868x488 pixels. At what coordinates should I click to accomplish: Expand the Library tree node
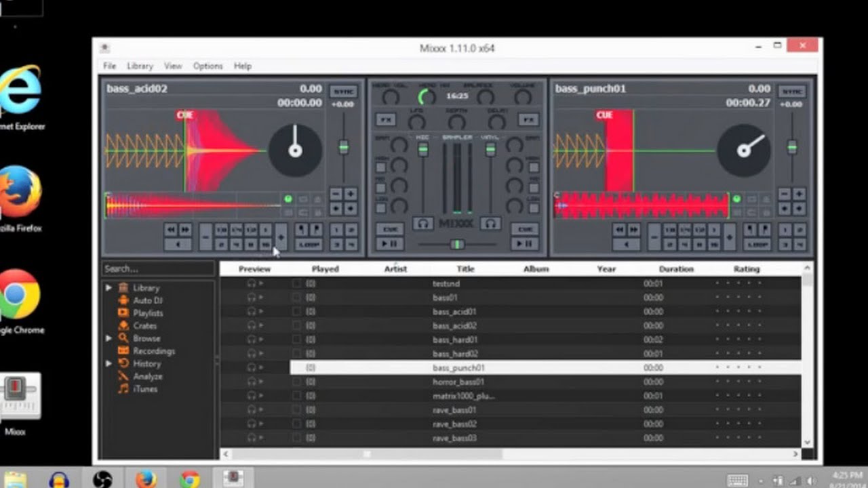(108, 287)
